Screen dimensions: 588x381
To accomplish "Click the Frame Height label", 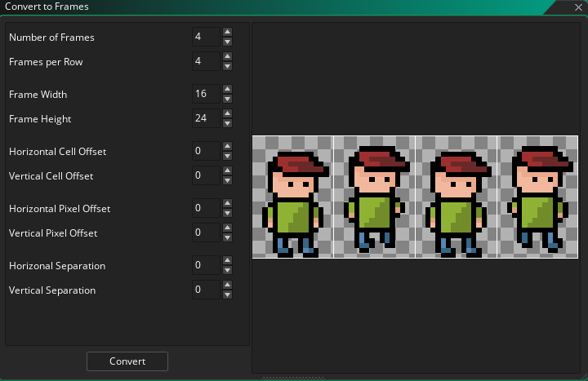I will [40, 119].
